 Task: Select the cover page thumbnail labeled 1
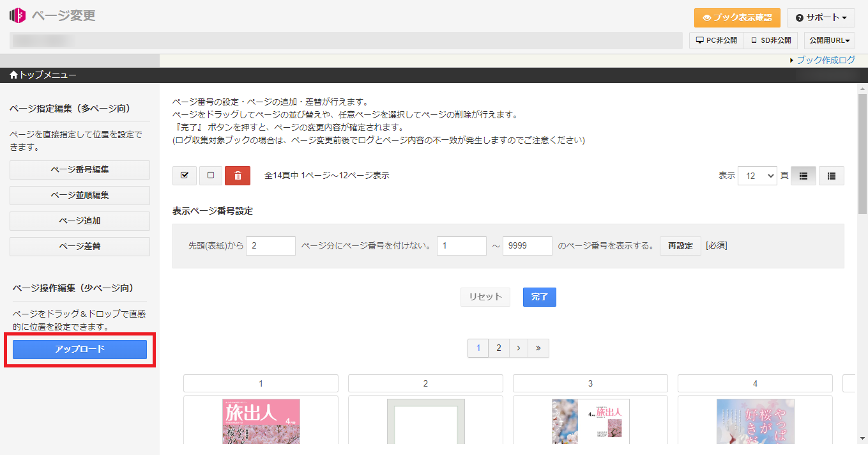click(x=261, y=421)
